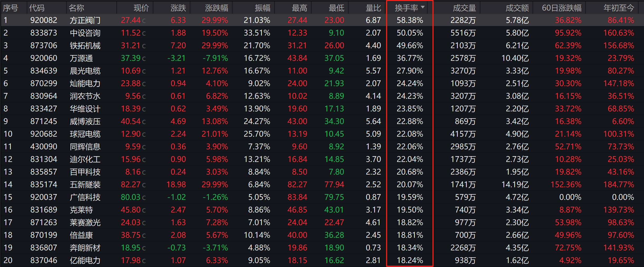Screen dimensions: 644x267
Task: Click stock code 835174
Action: pyautogui.click(x=44, y=185)
